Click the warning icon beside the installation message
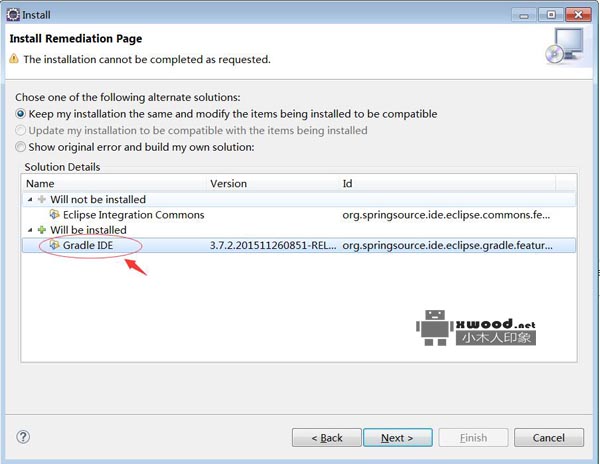600x464 pixels. (x=14, y=59)
